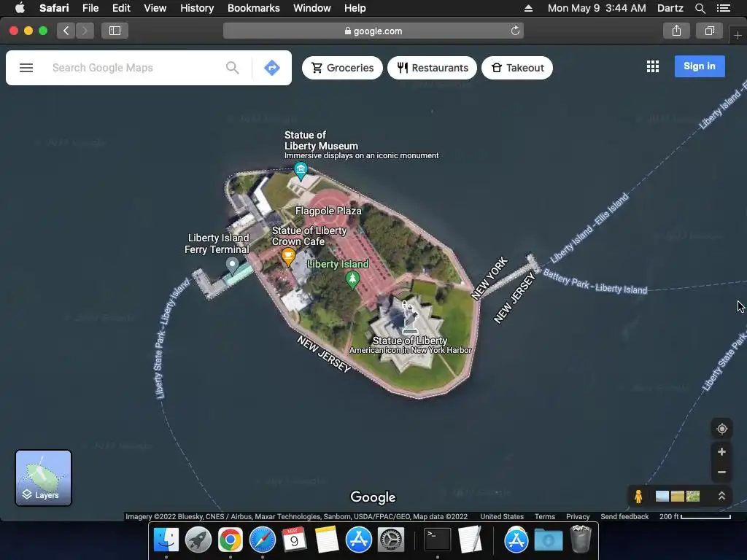Open Chrome from the Dock
Screen dimensions: 747x560
click(x=230, y=540)
